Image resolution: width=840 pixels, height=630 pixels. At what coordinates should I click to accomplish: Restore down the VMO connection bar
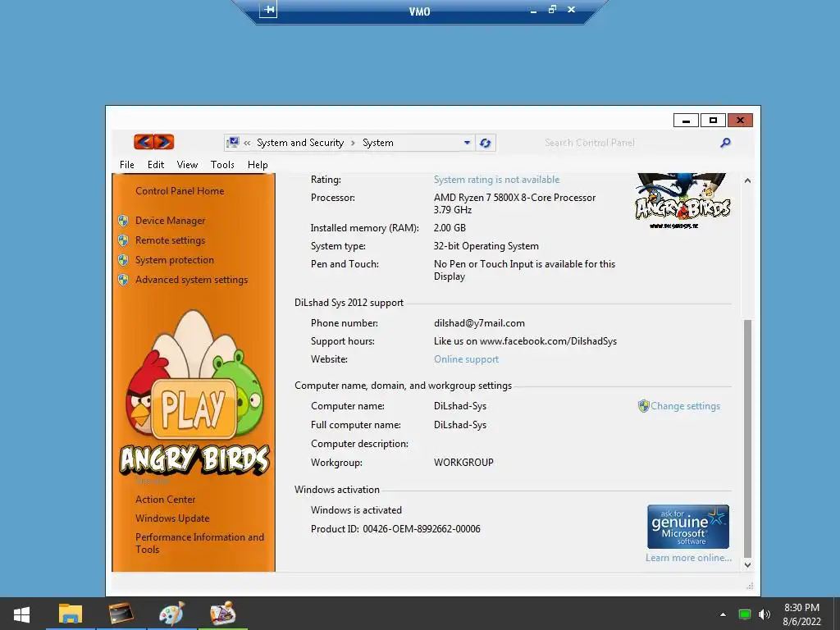click(552, 10)
